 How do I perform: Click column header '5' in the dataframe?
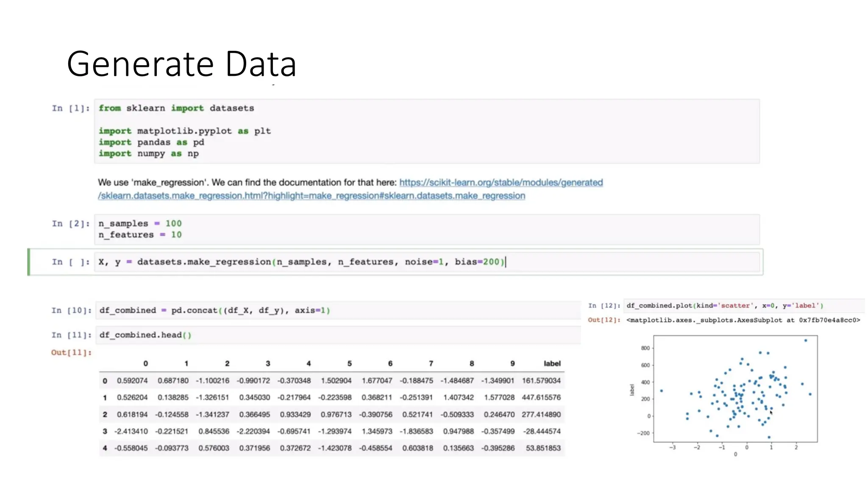coord(349,363)
